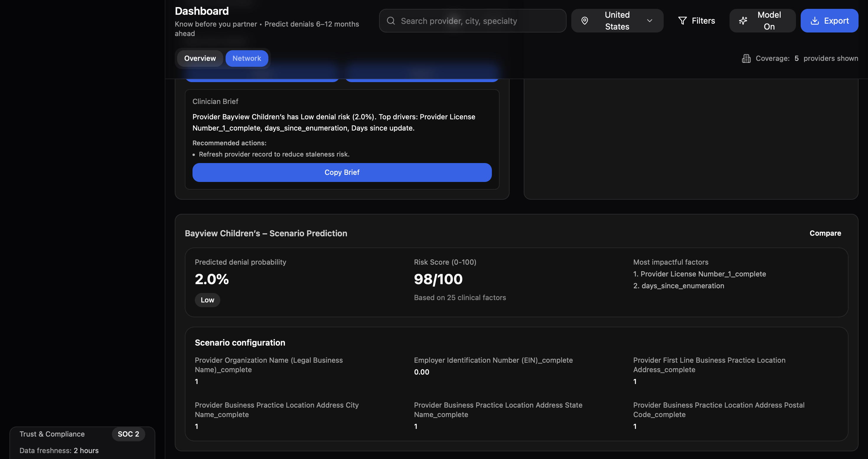The height and width of the screenshot is (459, 868).
Task: Click the Trust & Compliance label
Action: 52,434
